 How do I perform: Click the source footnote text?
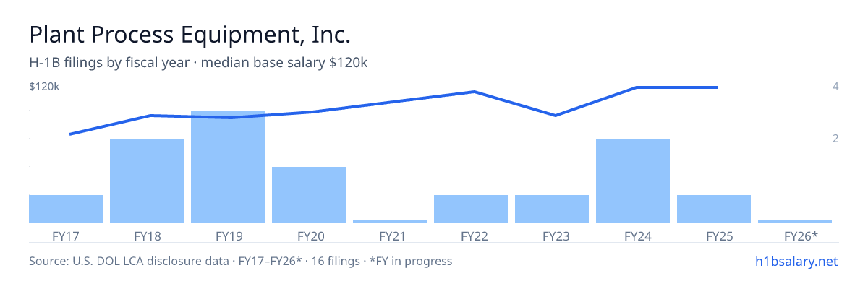tap(240, 261)
